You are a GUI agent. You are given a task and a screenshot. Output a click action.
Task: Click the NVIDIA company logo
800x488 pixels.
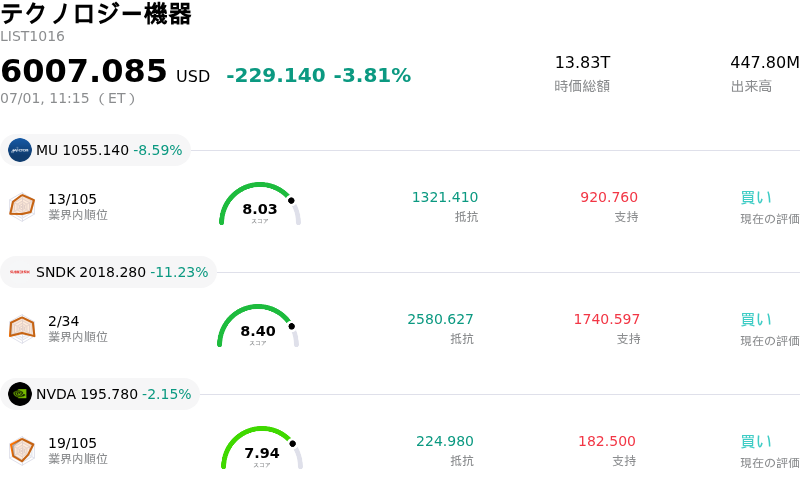click(x=20, y=394)
